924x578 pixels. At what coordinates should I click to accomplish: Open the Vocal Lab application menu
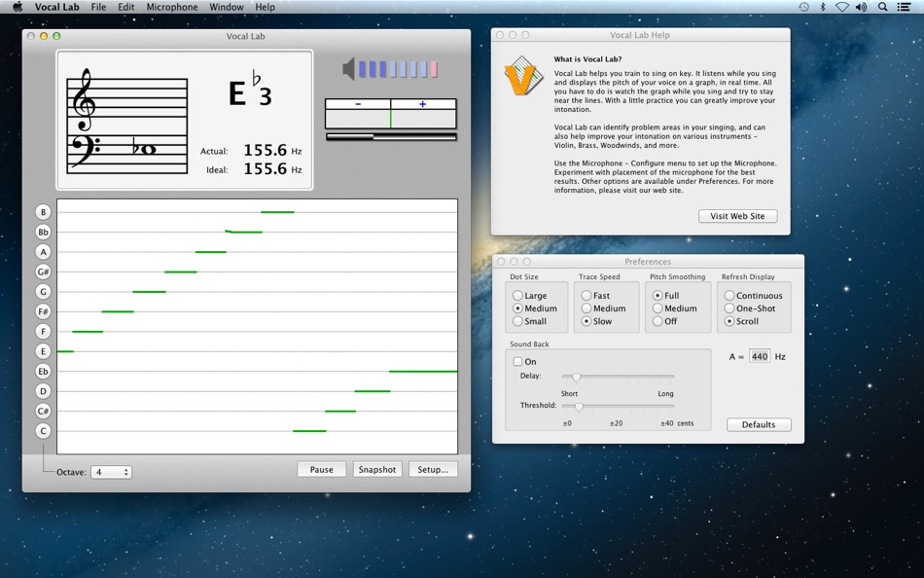[57, 7]
